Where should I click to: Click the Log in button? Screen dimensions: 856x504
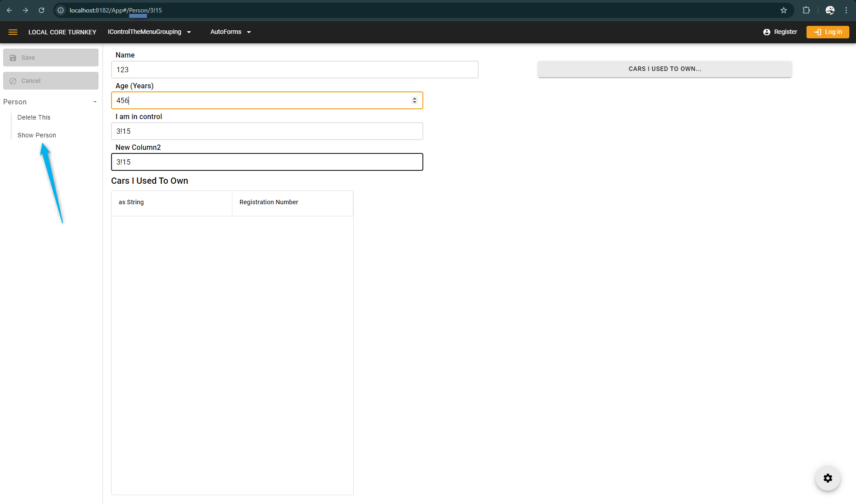click(827, 32)
